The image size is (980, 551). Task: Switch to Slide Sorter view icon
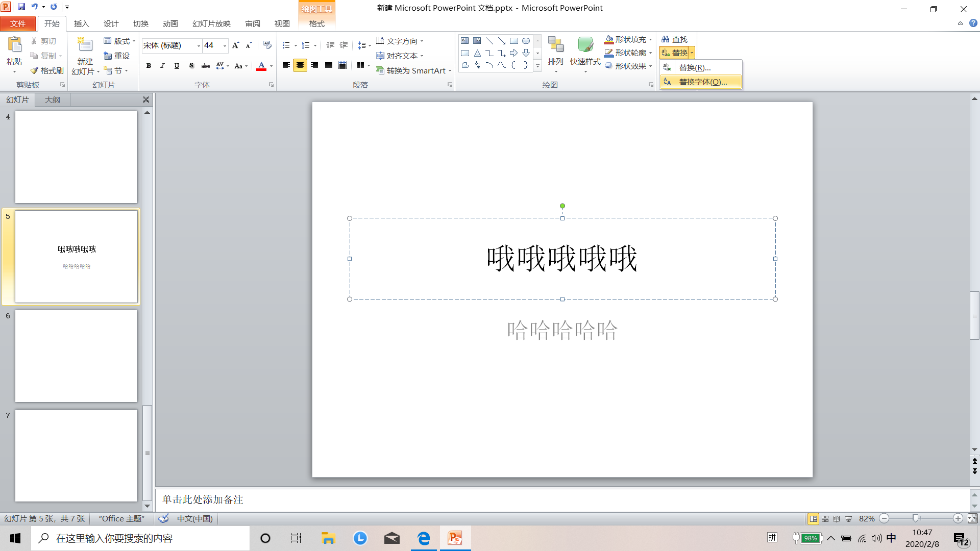[x=825, y=518]
